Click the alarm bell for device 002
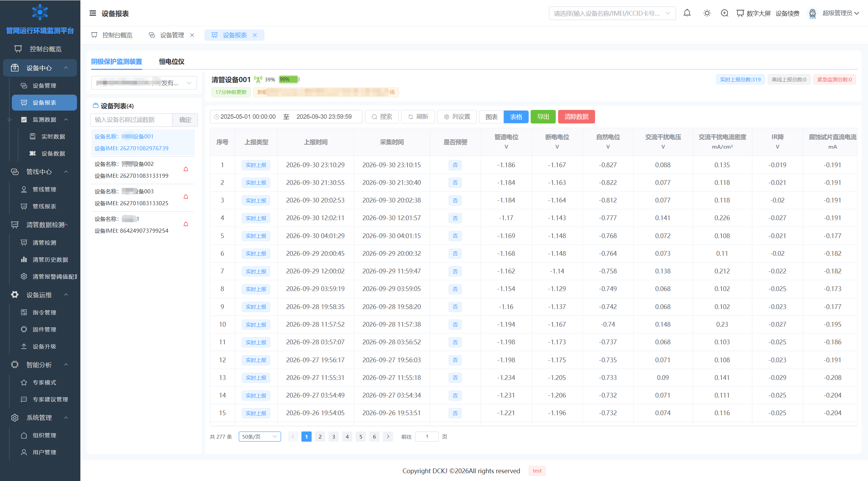 click(x=186, y=169)
